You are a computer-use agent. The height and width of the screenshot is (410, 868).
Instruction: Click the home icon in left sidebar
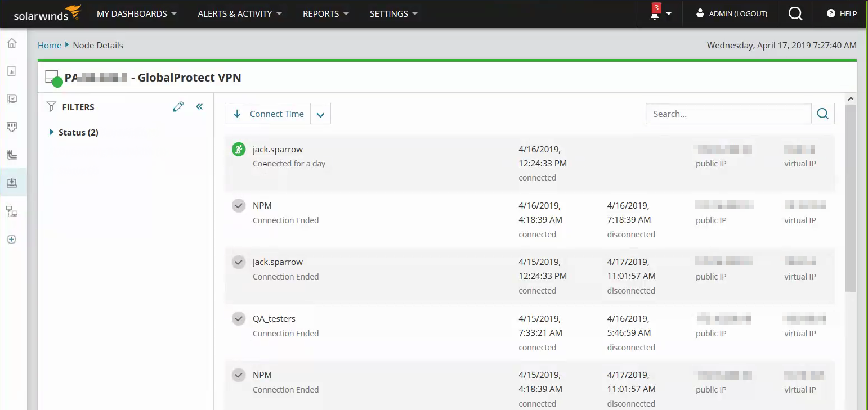pyautogui.click(x=12, y=43)
